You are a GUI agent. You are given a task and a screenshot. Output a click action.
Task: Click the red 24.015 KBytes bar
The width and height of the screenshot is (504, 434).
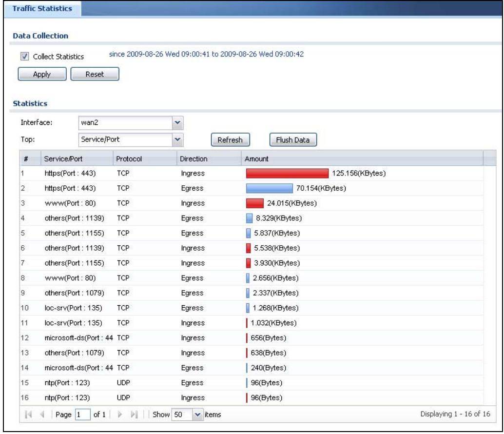pyautogui.click(x=255, y=203)
